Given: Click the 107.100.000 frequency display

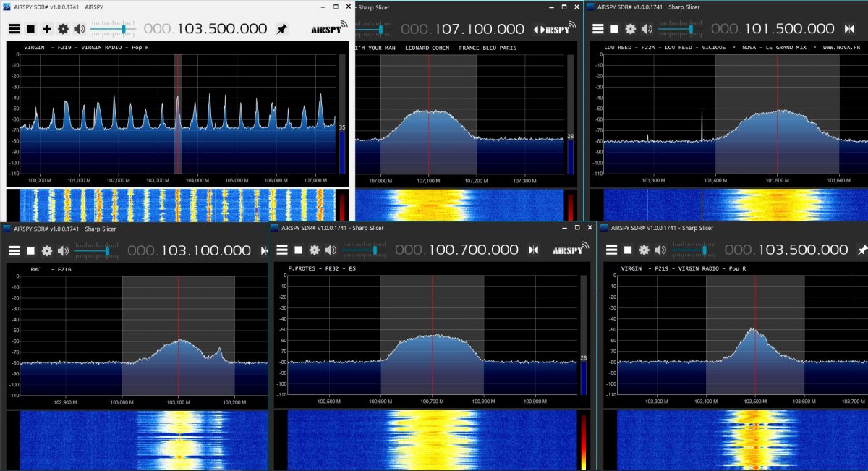Looking at the screenshot, I should click(463, 29).
